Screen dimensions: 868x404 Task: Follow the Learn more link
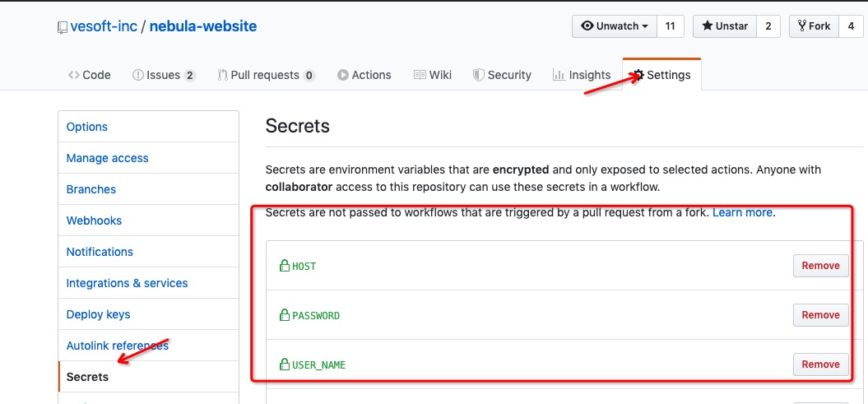(742, 212)
